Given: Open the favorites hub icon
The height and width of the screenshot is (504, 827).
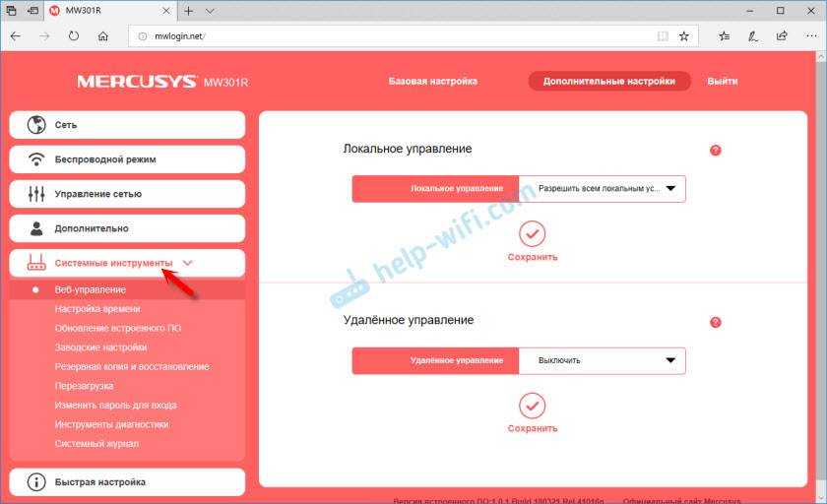Looking at the screenshot, I should (x=725, y=35).
